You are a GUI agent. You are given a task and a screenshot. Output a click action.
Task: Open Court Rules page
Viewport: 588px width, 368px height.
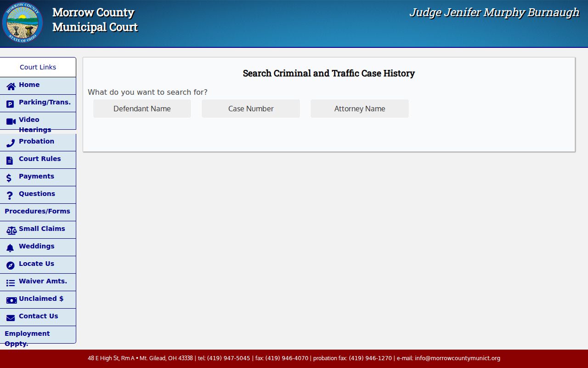38,160
